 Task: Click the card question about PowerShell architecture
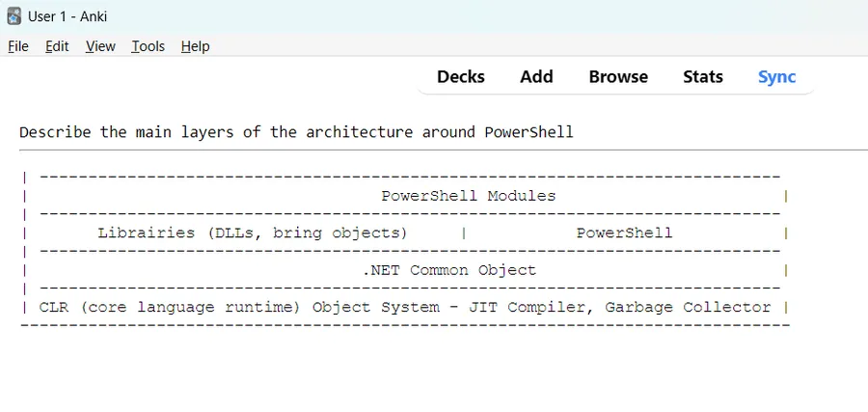click(x=296, y=132)
